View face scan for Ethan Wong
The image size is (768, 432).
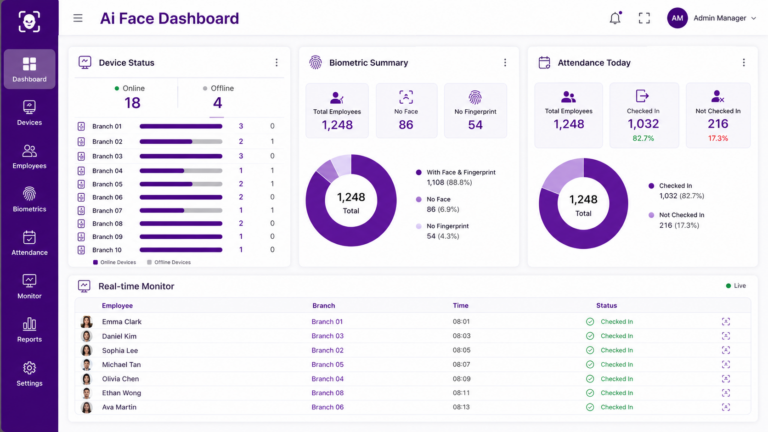pos(726,393)
